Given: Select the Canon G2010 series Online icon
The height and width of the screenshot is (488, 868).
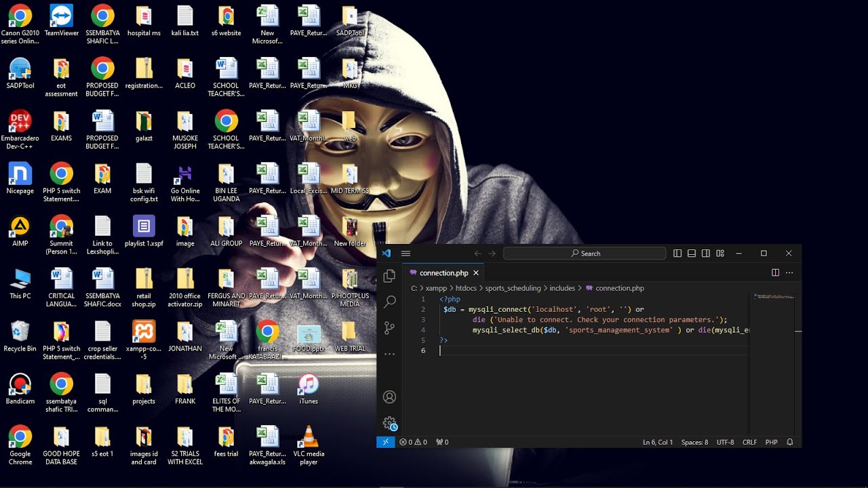Looking at the screenshot, I should [x=20, y=25].
